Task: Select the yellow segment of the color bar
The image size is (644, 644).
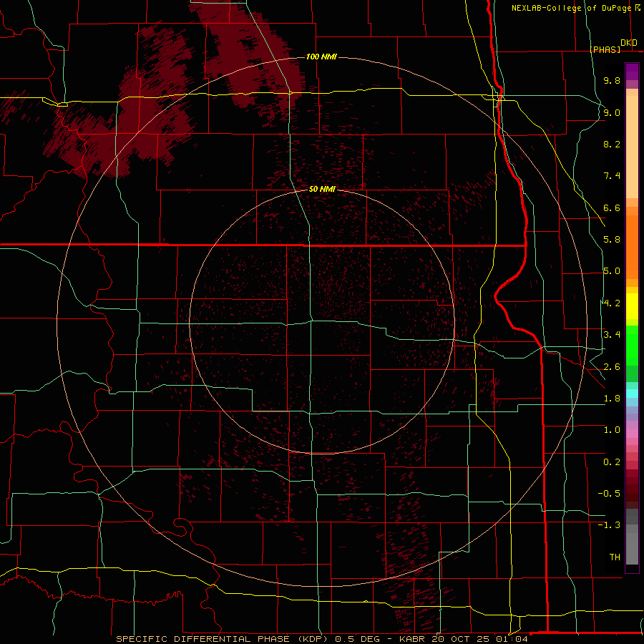Action: tap(632, 306)
